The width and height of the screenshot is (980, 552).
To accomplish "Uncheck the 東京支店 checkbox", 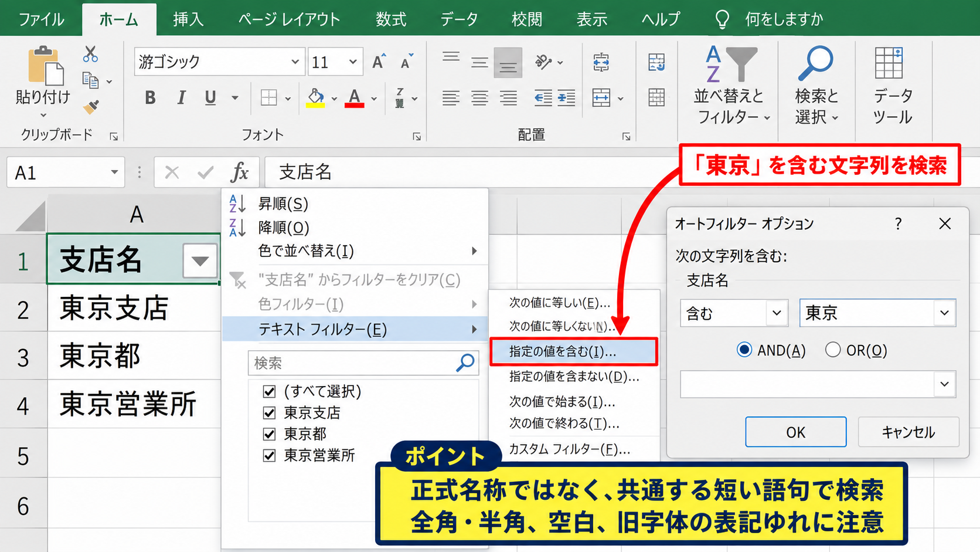I will [270, 413].
